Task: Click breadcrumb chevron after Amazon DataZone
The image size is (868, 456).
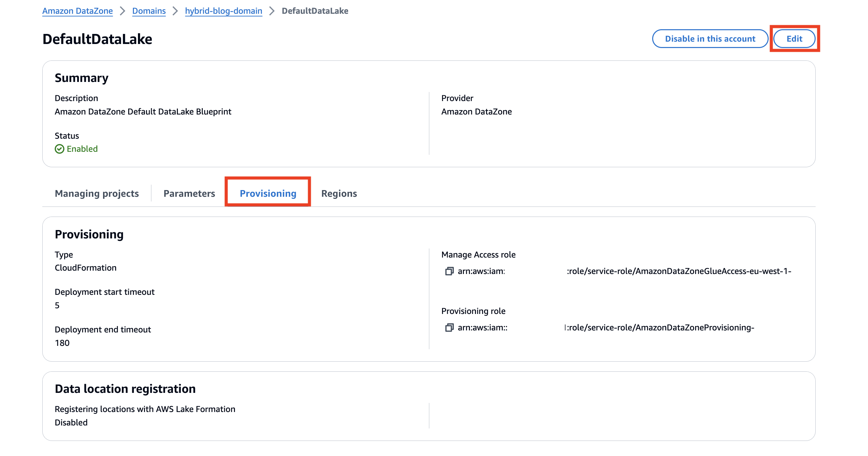Action: (122, 11)
